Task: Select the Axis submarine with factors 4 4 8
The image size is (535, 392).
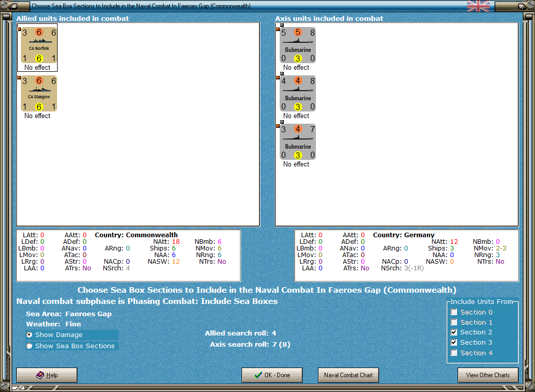Action: tap(298, 94)
